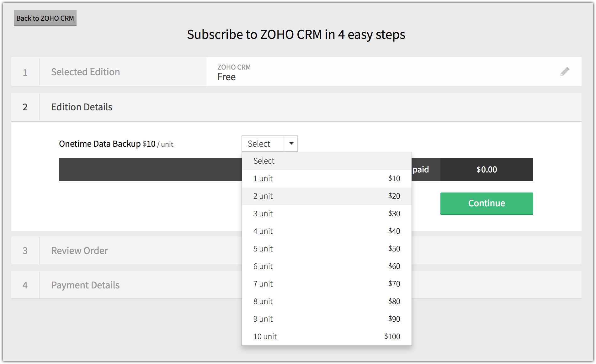
Task: Select the 2 unit $20 option
Action: [x=327, y=196]
